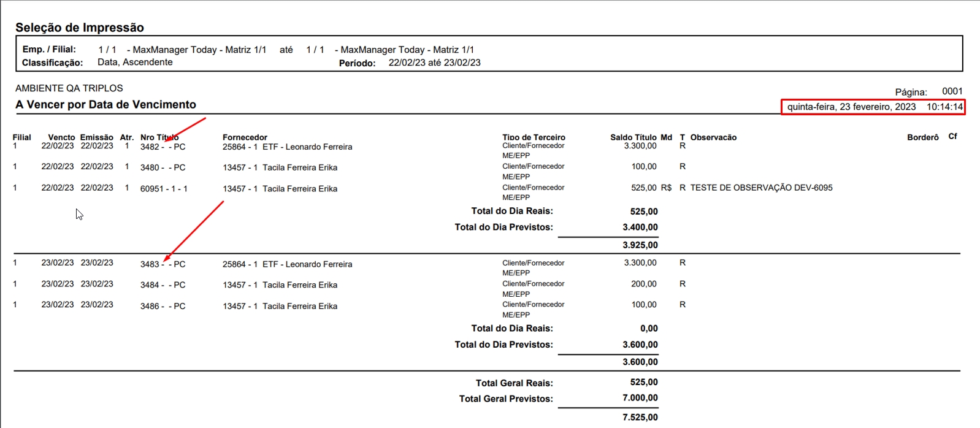Click supplier "ETF - Leonardo Ferreira" in row 3482
Viewport: 980px width, 428px height.
307,147
